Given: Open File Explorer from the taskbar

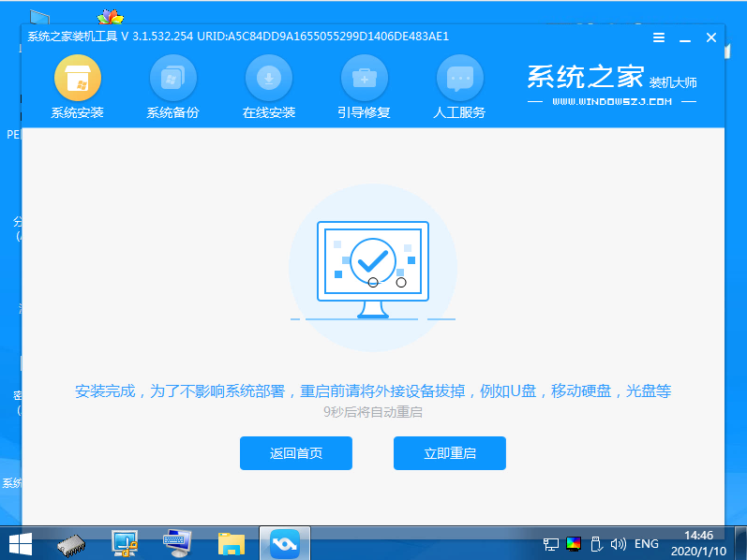Looking at the screenshot, I should (x=231, y=542).
